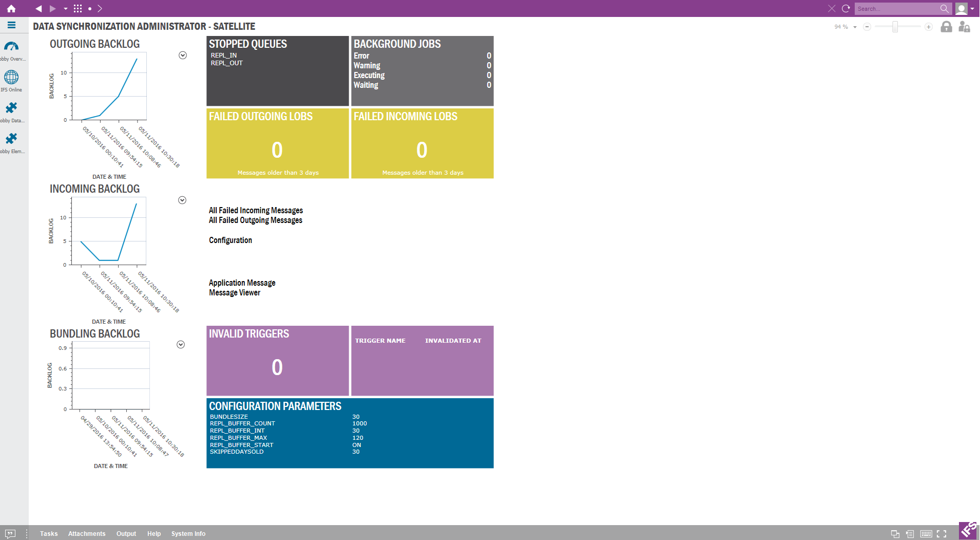Expand the Outgoing Backlog chart options
Image resolution: width=980 pixels, height=540 pixels.
[183, 55]
